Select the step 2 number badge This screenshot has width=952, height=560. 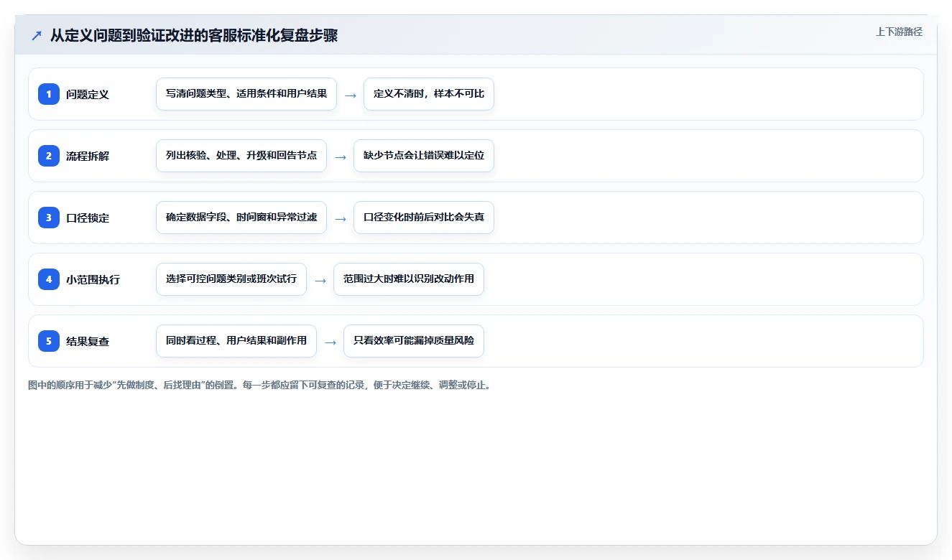(x=49, y=156)
